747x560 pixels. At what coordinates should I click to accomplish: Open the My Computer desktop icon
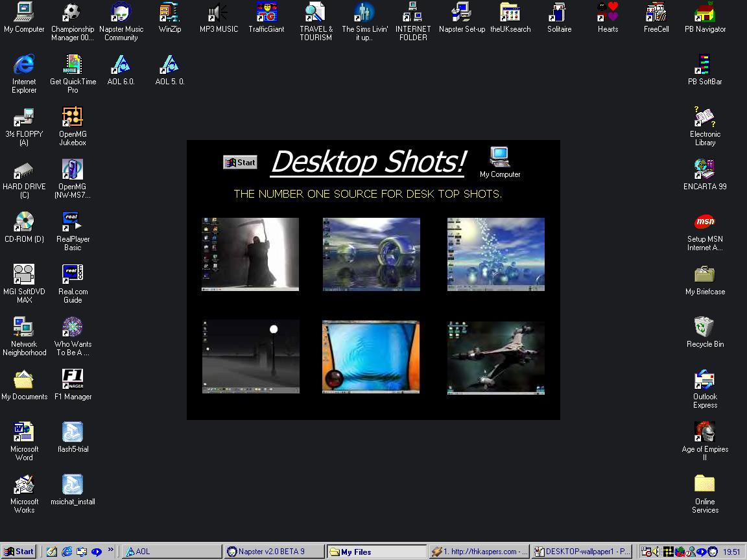[x=24, y=12]
